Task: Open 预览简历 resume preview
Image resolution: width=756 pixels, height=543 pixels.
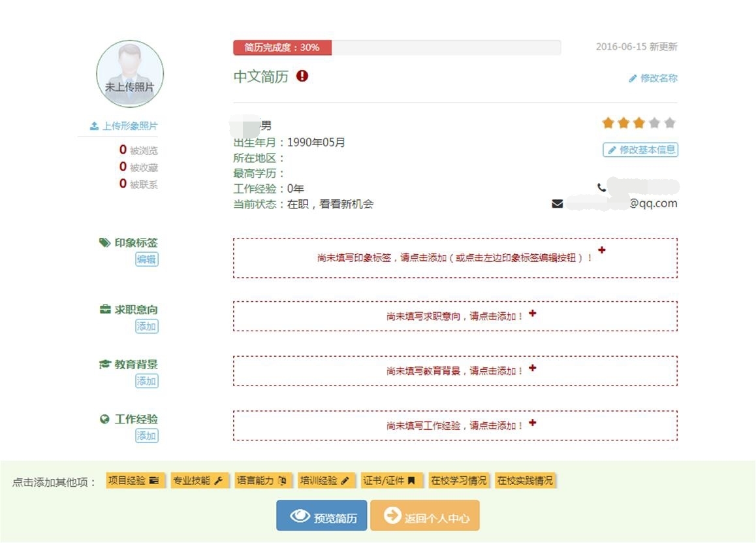Action: [x=321, y=517]
